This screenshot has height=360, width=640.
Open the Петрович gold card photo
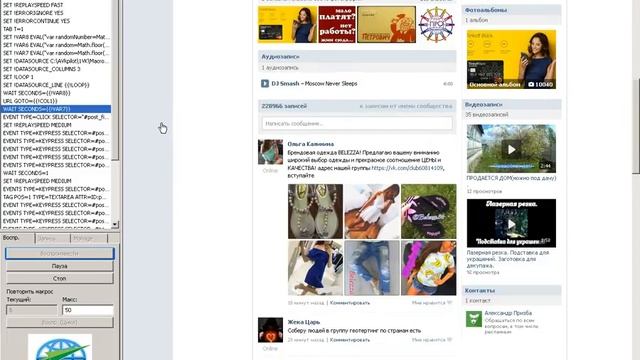386,24
